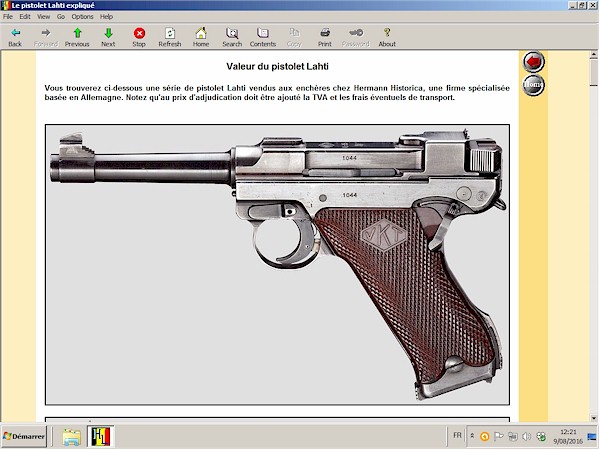
Task: Click the Lahti pistol photo
Action: coord(277,264)
